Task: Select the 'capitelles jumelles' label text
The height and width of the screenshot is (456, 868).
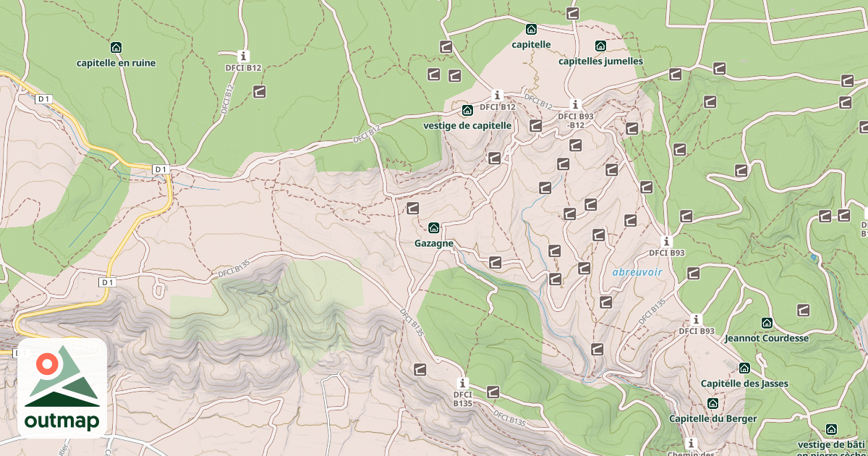Action: pyautogui.click(x=600, y=62)
